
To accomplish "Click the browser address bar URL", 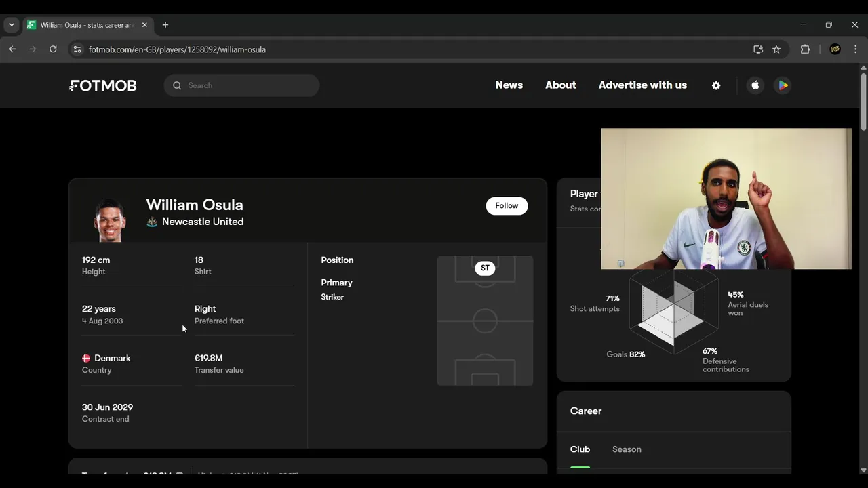I will pyautogui.click(x=177, y=49).
